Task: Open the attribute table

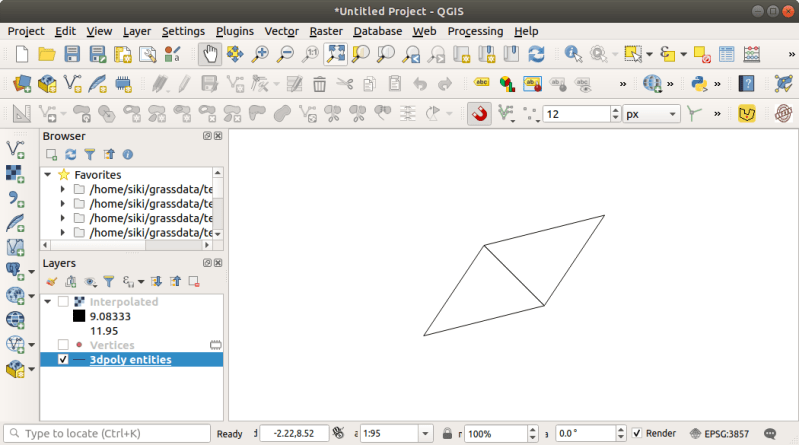Action: coord(727,54)
